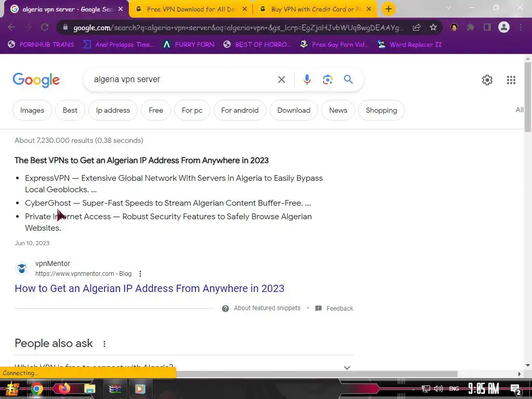The height and width of the screenshot is (399, 532).
Task: Open the BEST OF HORRO... bookmark
Action: click(258, 45)
